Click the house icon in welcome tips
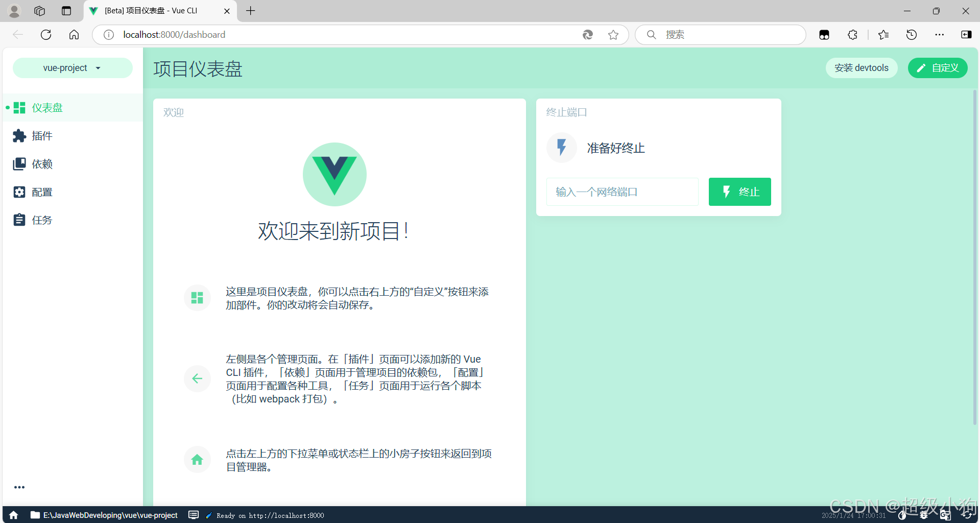The image size is (980, 523). (x=197, y=460)
